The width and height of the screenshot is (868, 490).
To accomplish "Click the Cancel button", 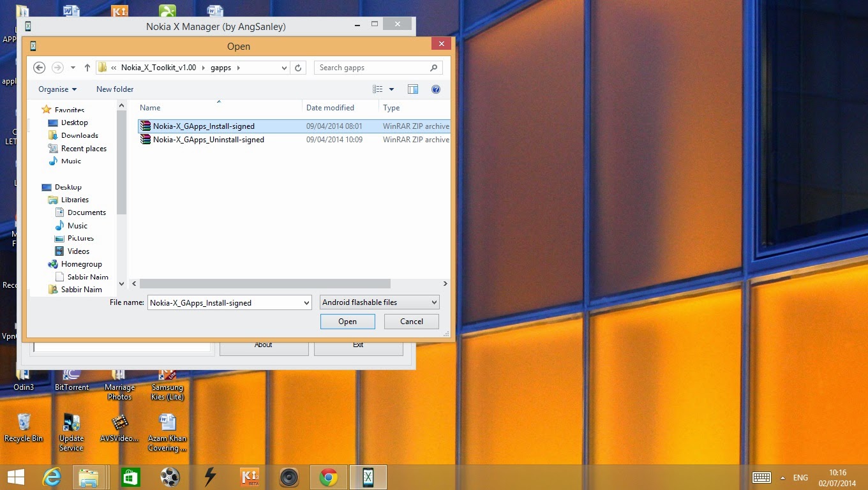I will [411, 322].
